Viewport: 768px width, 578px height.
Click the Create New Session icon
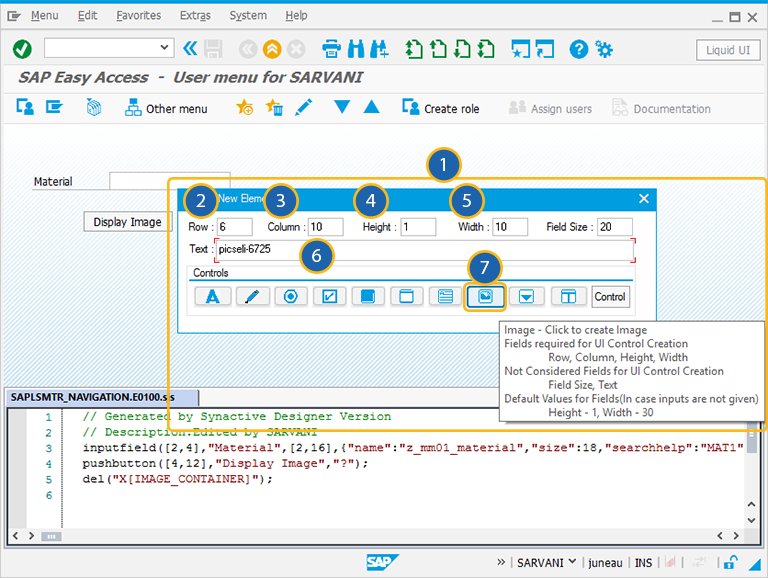520,49
